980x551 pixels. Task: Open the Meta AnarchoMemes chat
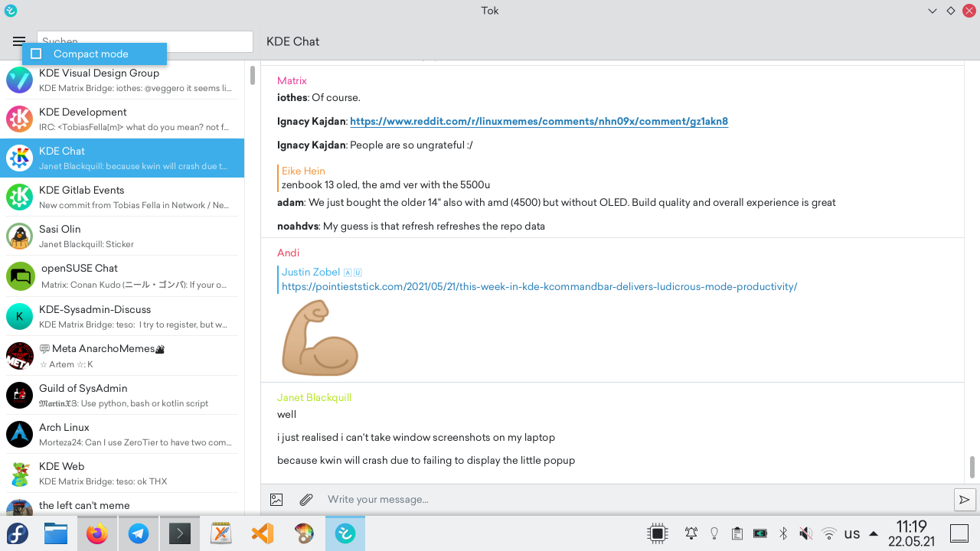[x=122, y=356]
